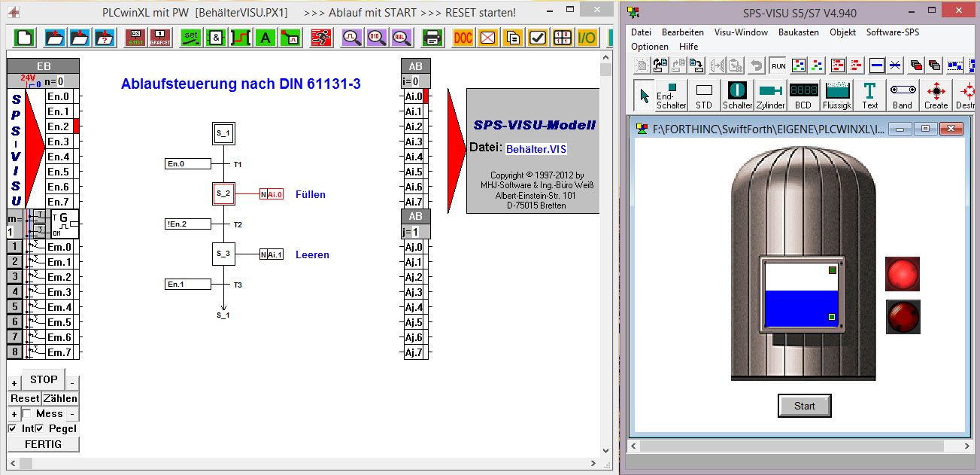
Task: Choose the Flüssigk liquid tool
Action: click(836, 96)
